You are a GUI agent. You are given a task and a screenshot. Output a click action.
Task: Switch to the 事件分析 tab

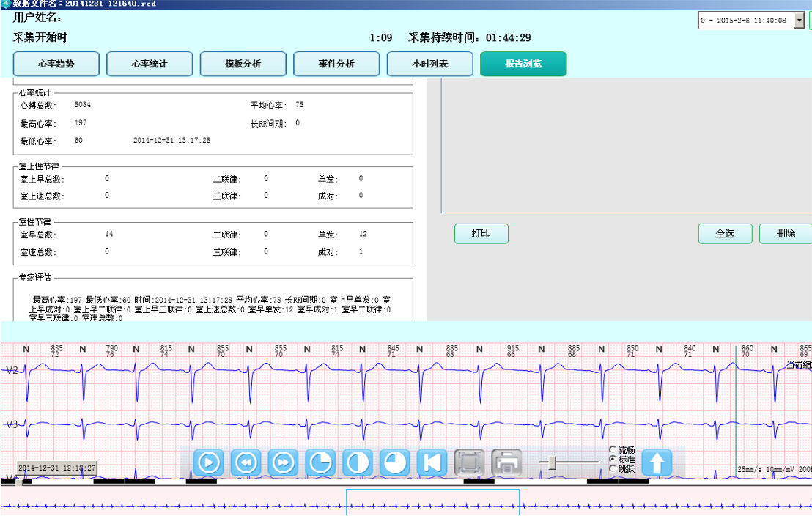[336, 64]
